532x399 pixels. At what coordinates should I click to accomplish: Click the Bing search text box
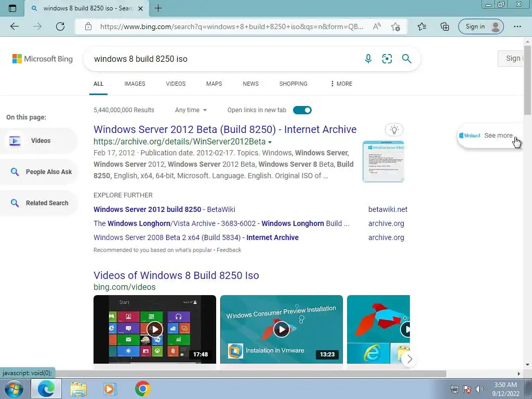(x=224, y=59)
